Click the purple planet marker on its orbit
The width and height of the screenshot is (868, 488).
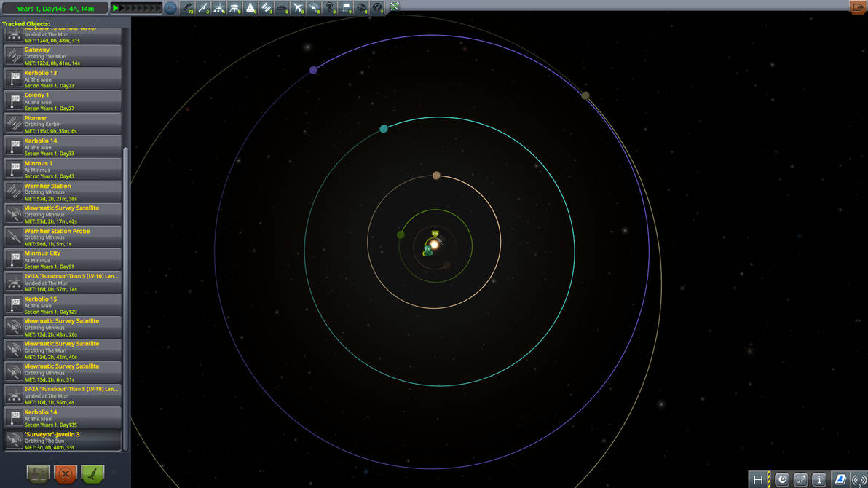(313, 70)
